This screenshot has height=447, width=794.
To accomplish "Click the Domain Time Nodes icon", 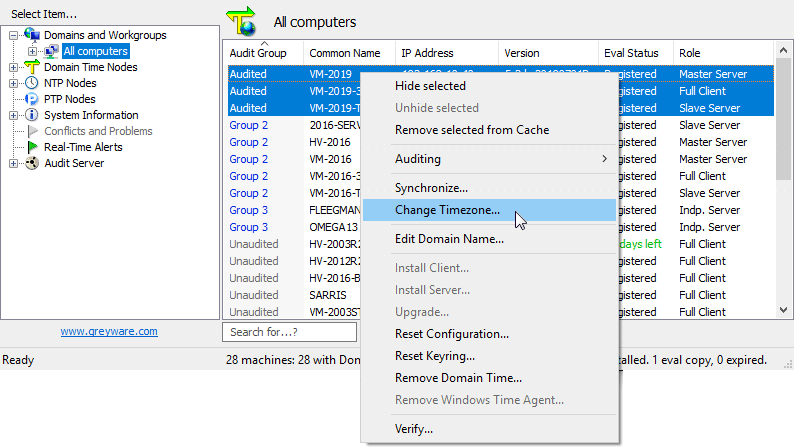I will pyautogui.click(x=32, y=67).
